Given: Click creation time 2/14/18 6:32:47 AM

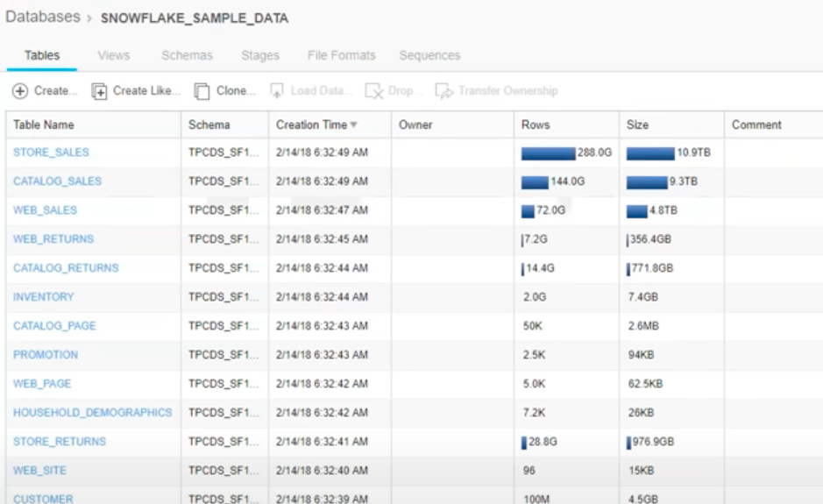Looking at the screenshot, I should click(322, 210).
